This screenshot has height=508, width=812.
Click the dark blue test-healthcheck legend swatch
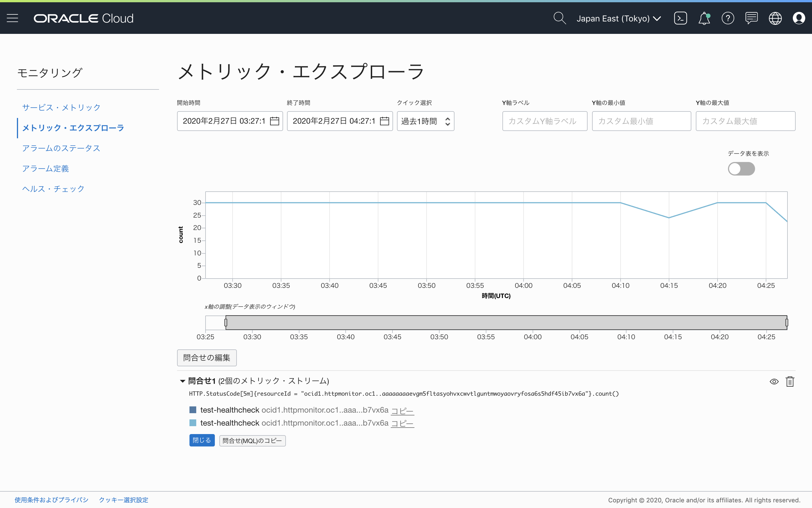pos(193,410)
